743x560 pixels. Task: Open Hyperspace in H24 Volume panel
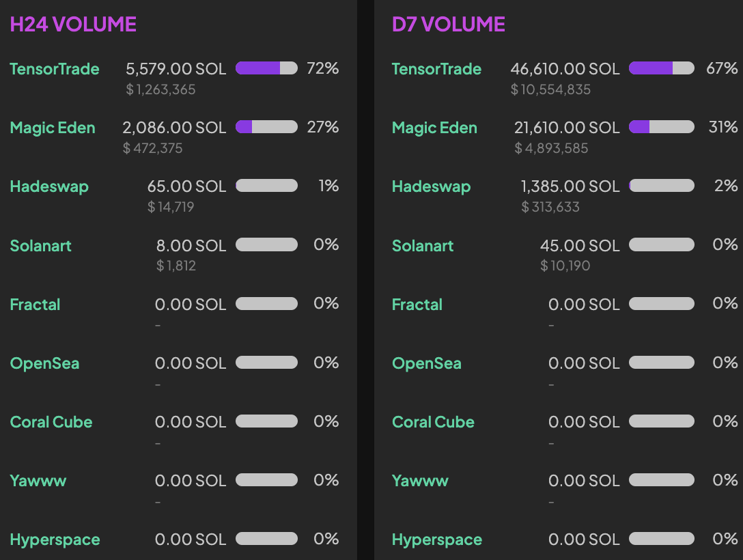pos(55,540)
